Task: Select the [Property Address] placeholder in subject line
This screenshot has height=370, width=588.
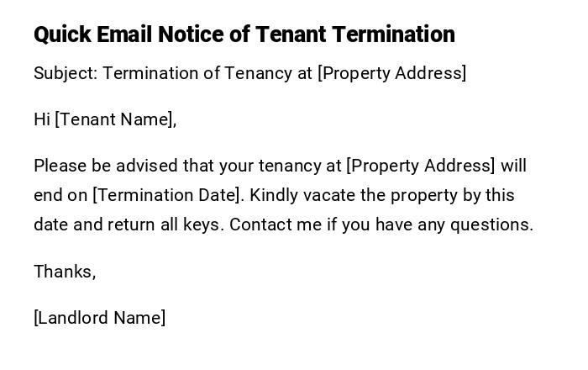Action: click(391, 73)
